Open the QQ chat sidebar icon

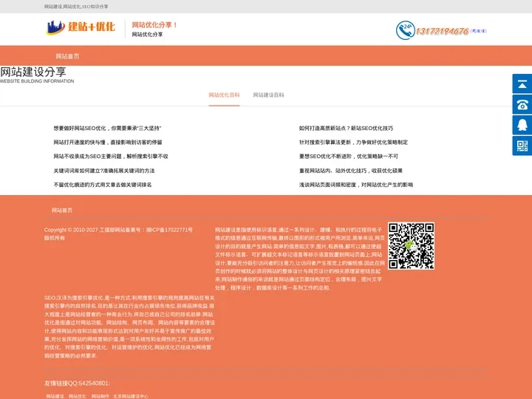(x=522, y=125)
